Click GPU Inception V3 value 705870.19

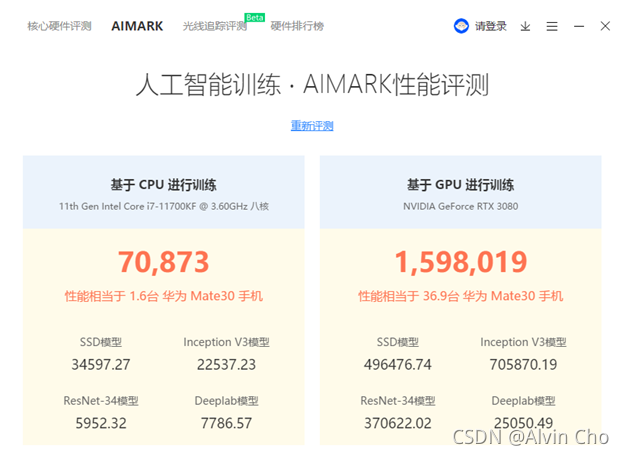point(523,365)
